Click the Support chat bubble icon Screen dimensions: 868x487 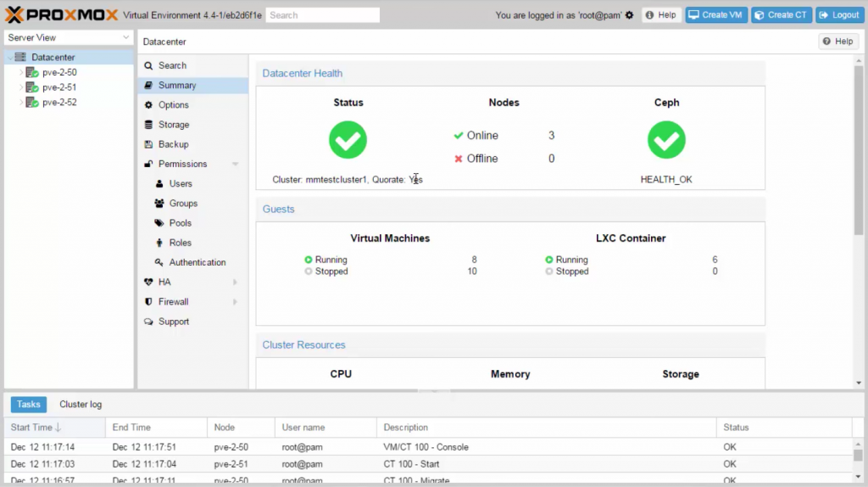tap(149, 322)
